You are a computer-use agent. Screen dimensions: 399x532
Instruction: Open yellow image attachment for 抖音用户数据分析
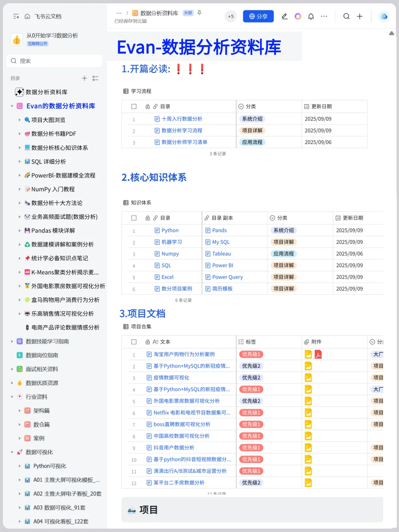pyautogui.click(x=308, y=448)
